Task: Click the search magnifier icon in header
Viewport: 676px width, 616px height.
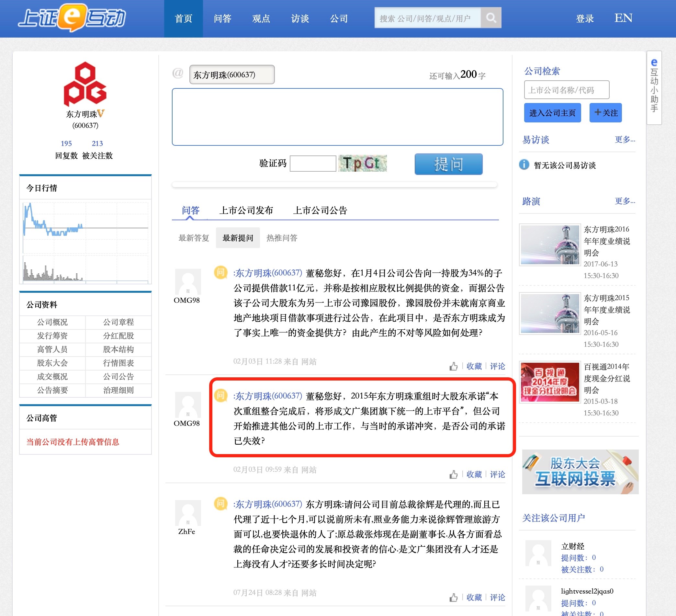Action: [x=491, y=18]
